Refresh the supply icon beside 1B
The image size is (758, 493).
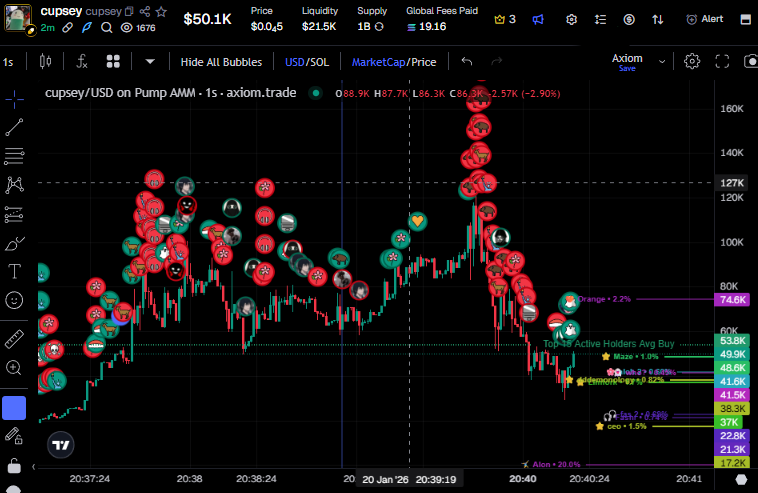pos(379,27)
